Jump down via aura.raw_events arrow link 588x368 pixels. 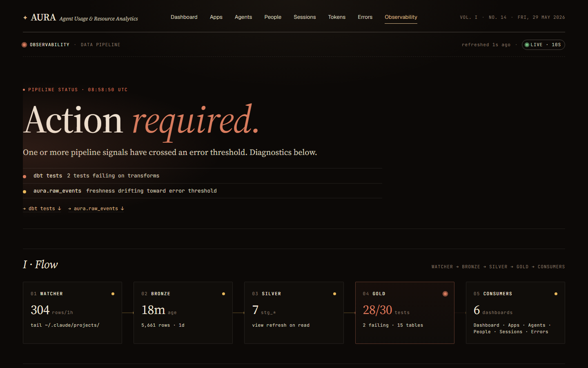click(x=96, y=209)
